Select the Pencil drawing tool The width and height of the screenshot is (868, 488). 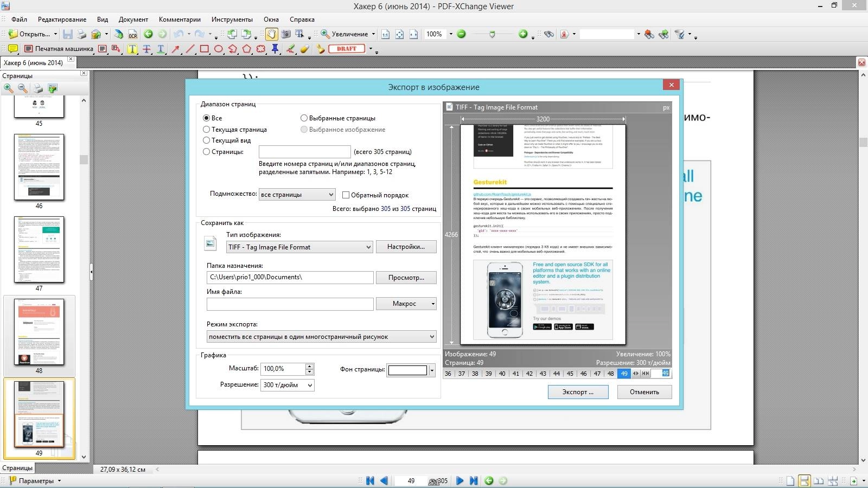coord(291,49)
